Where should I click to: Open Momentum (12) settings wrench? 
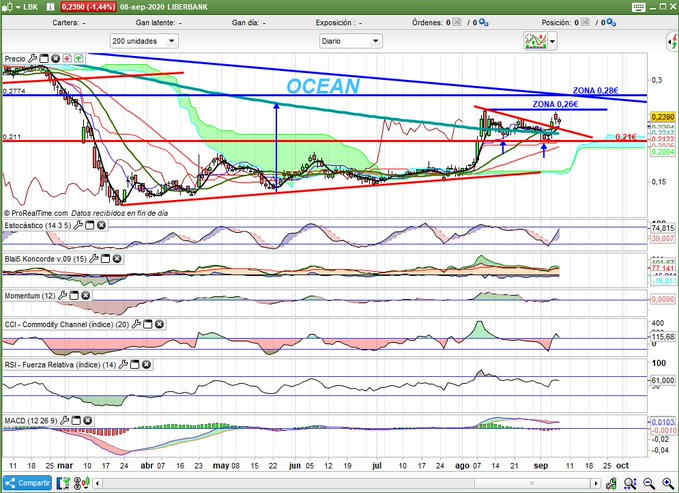point(62,295)
